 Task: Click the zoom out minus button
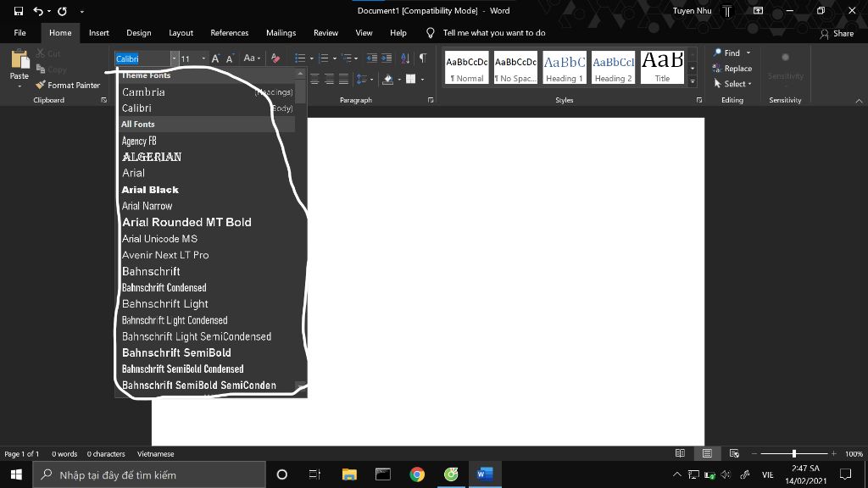(754, 454)
